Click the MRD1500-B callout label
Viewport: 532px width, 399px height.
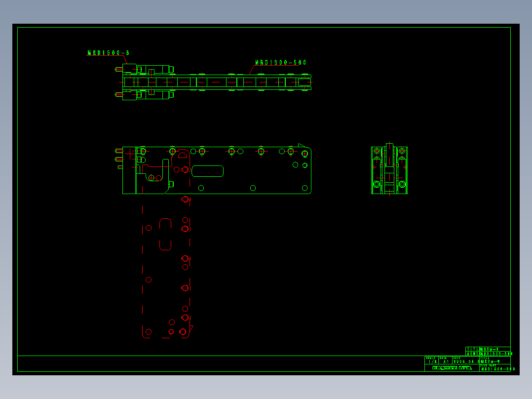coord(108,53)
